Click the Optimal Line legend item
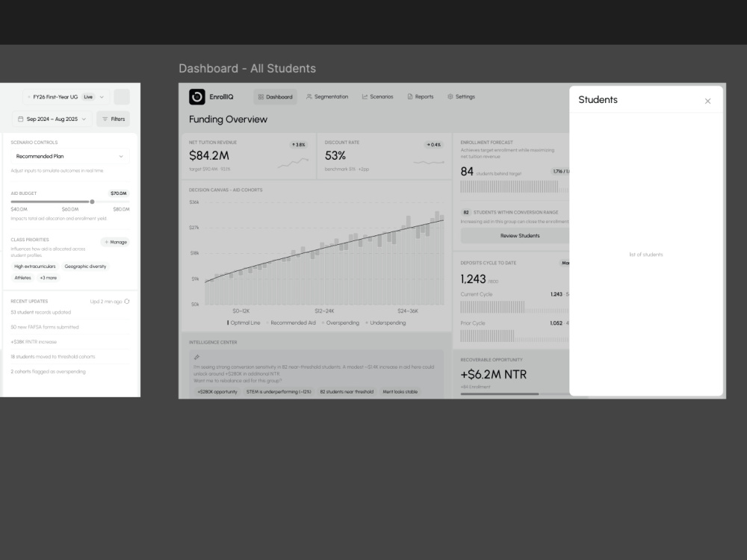This screenshot has height=560, width=747. coord(244,323)
